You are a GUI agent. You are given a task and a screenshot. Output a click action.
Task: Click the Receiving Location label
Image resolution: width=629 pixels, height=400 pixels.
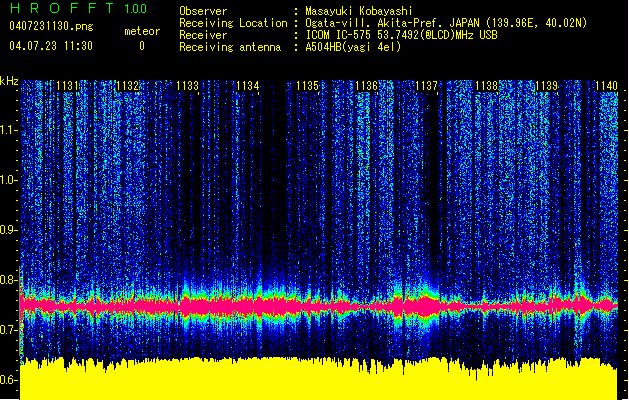coord(233,23)
